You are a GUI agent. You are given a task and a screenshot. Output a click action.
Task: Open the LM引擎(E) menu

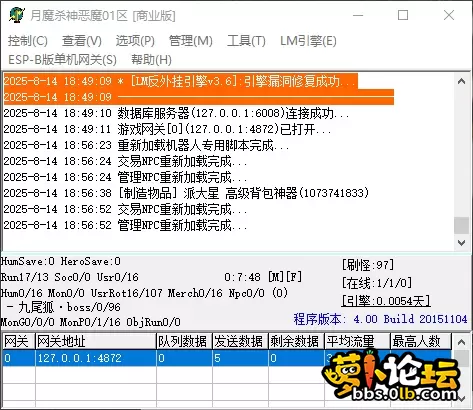point(308,41)
